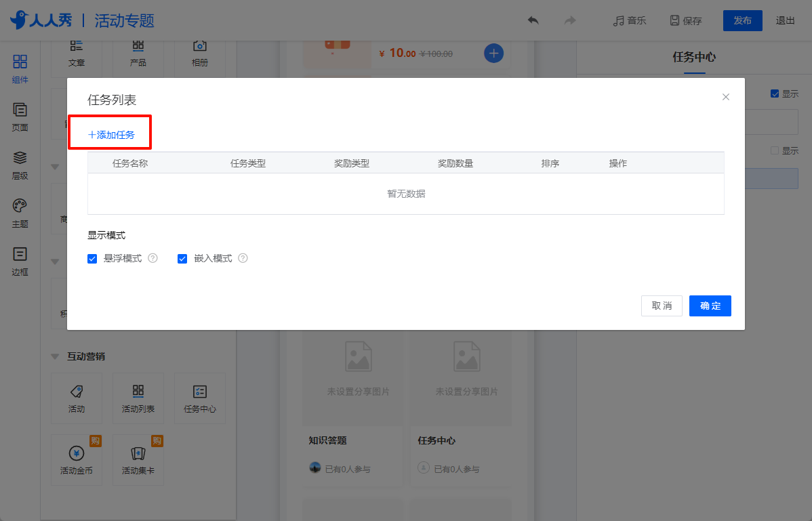Open the 音乐 music settings

(629, 21)
